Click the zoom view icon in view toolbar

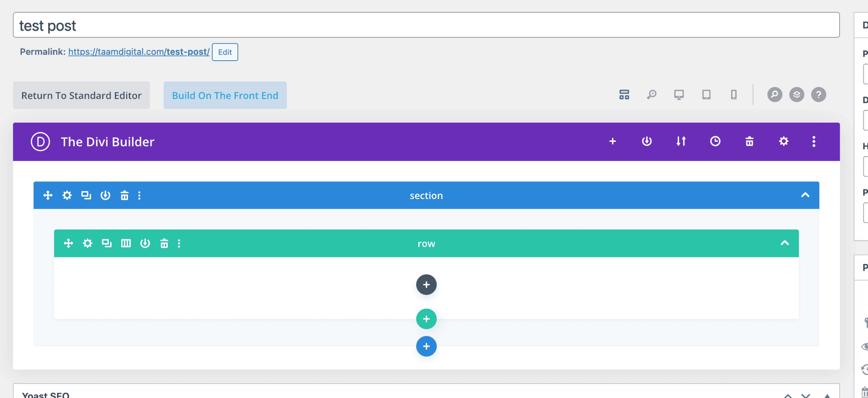coord(651,95)
